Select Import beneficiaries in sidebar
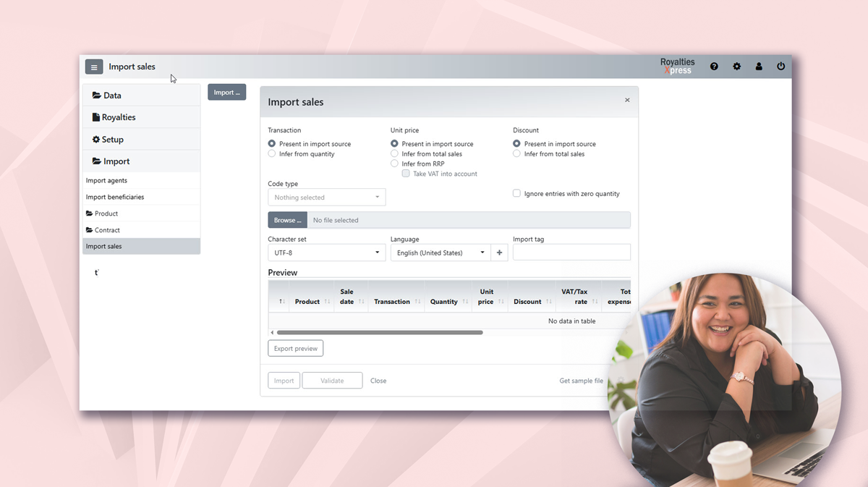Screen dimensions: 868x487 click(115, 197)
